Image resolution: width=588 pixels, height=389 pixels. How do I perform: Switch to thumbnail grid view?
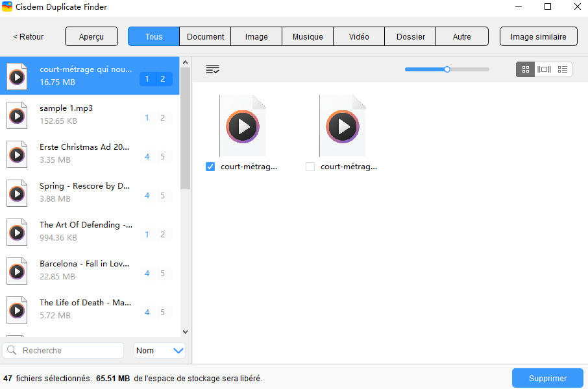(x=526, y=69)
